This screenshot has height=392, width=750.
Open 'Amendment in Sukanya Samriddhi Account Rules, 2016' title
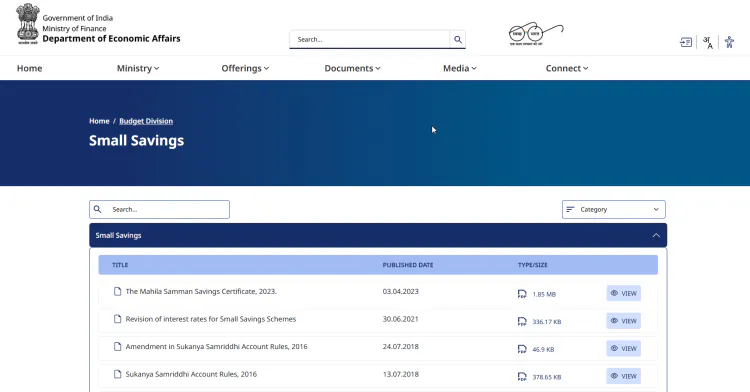pos(216,347)
